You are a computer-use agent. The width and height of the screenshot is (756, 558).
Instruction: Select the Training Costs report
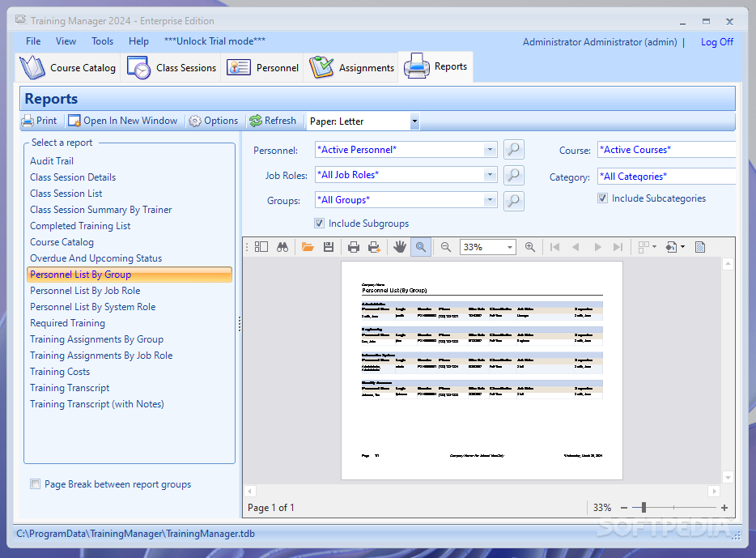[60, 372]
